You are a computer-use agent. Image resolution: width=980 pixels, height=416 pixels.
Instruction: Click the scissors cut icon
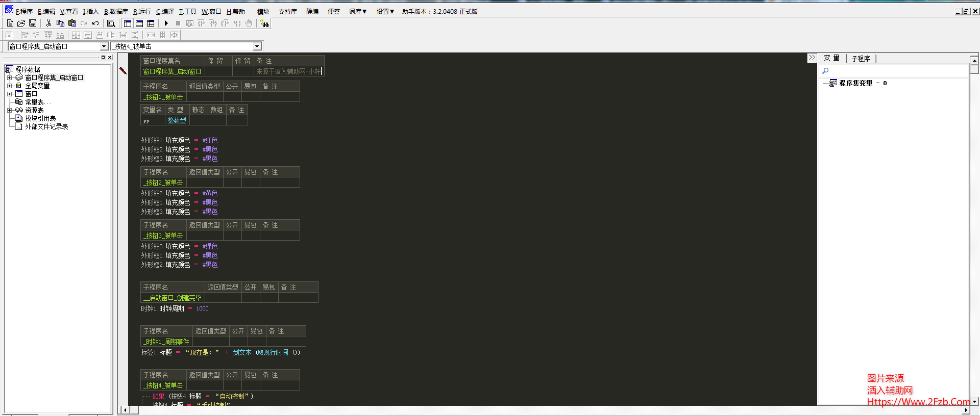pyautogui.click(x=48, y=23)
